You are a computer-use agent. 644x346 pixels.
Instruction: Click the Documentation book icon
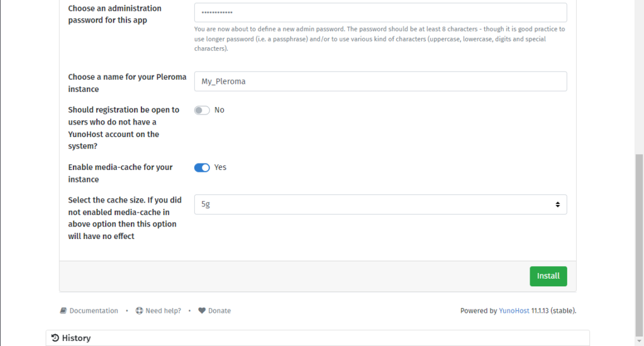click(64, 311)
